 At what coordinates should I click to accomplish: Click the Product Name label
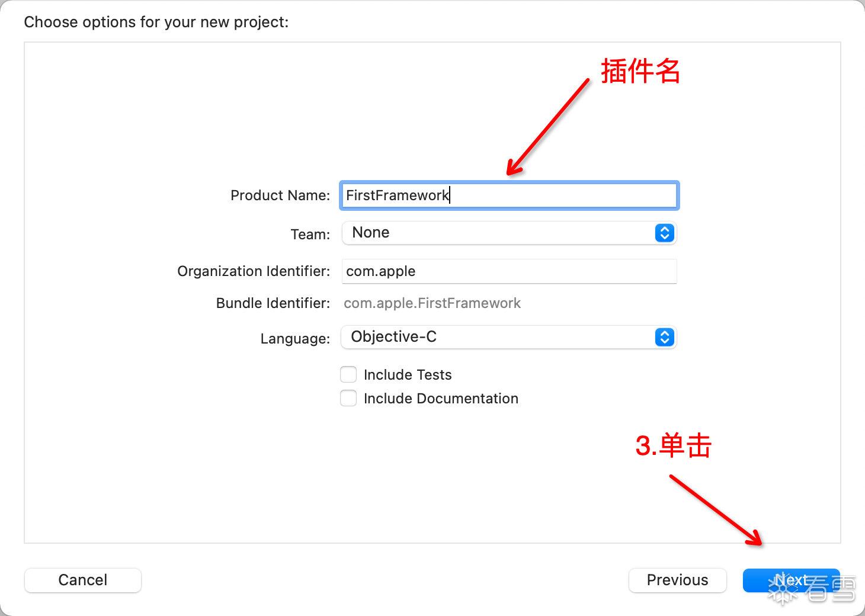point(280,195)
